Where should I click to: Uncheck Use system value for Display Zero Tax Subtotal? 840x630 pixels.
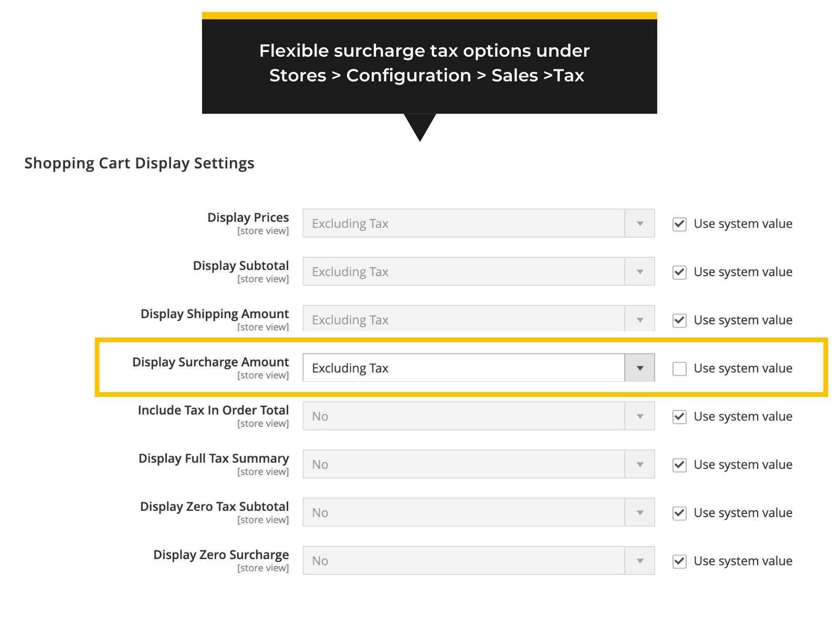pyautogui.click(x=679, y=513)
